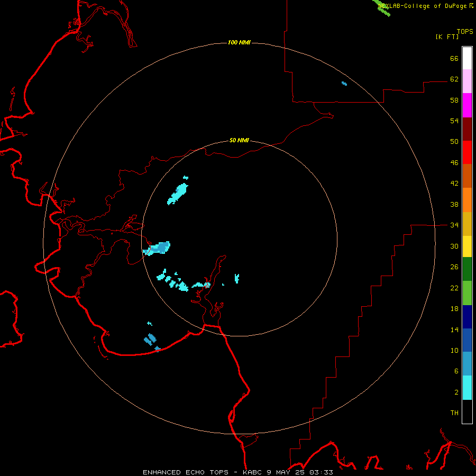Click the blue-cored echo on the 50 NMI ring's west edge
Image resolution: width=476 pixels, height=476 pixels.
tap(157, 248)
